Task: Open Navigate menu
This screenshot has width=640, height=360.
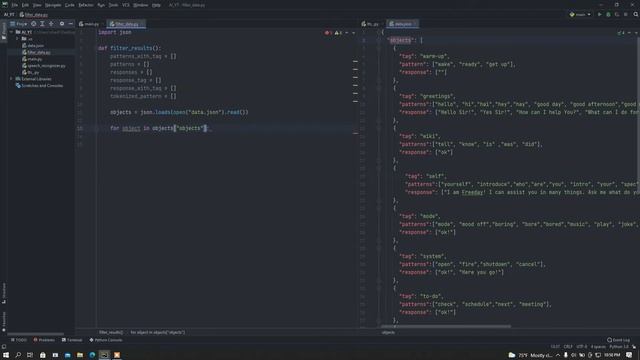Action: coord(53,5)
